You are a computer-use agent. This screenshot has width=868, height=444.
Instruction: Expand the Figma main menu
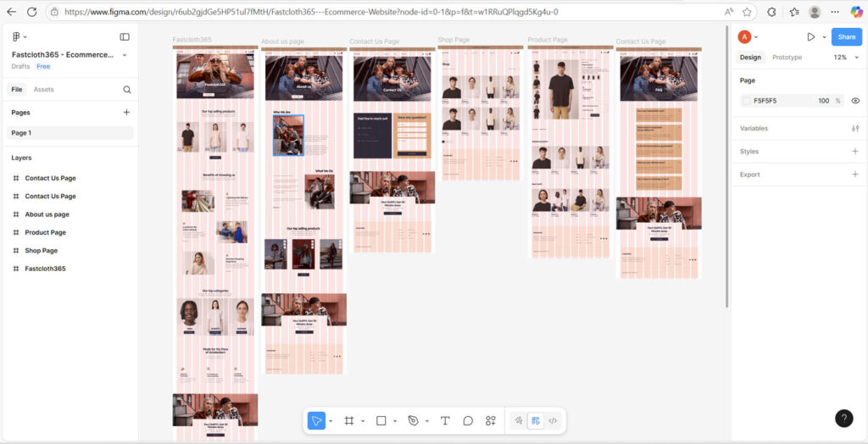pyautogui.click(x=18, y=37)
